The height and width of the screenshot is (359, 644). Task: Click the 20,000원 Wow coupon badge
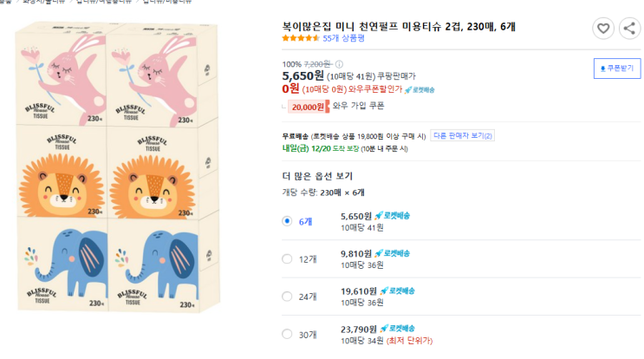coord(308,107)
